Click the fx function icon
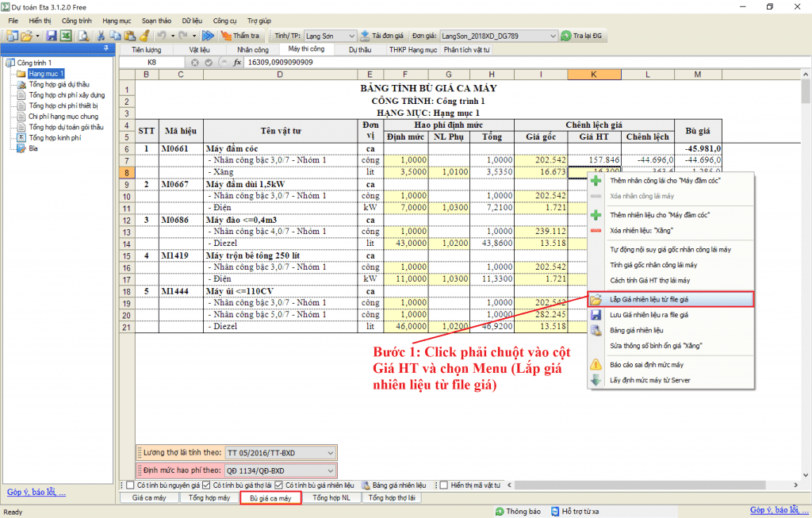The width and height of the screenshot is (812, 518). coord(237,62)
